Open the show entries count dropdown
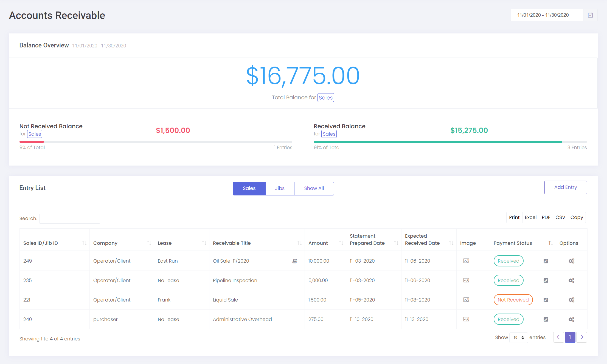The height and width of the screenshot is (364, 607). coord(518,338)
